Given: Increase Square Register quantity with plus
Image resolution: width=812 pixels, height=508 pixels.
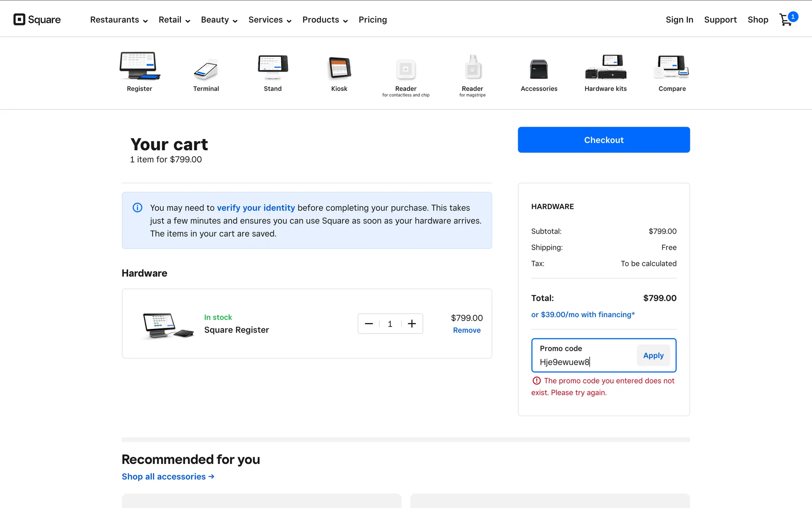Looking at the screenshot, I should 412,324.
